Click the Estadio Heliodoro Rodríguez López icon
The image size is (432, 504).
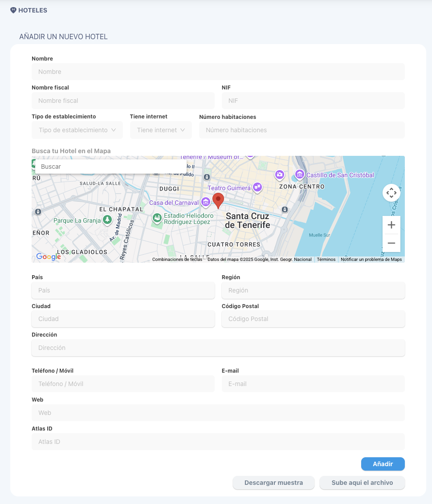click(x=157, y=218)
